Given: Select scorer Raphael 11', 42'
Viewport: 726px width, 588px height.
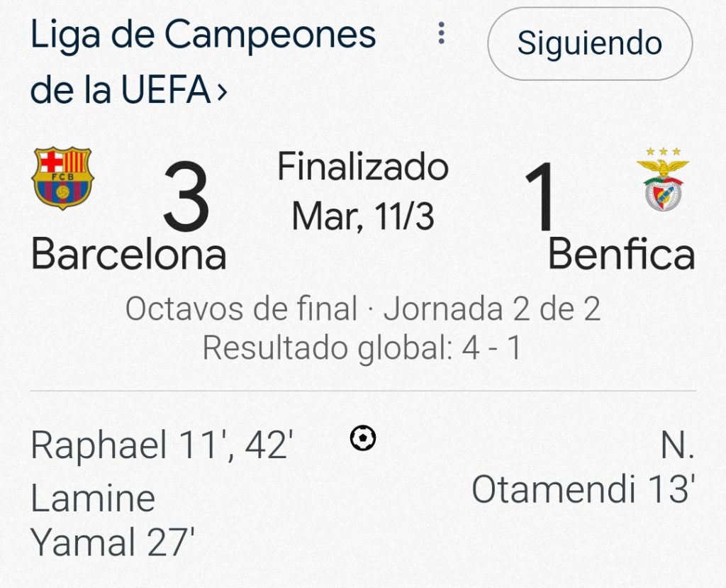Looking at the screenshot, I should tap(162, 446).
